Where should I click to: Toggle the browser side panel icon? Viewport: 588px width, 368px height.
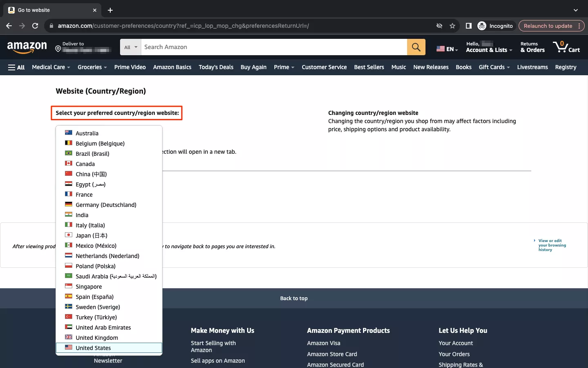469,26
